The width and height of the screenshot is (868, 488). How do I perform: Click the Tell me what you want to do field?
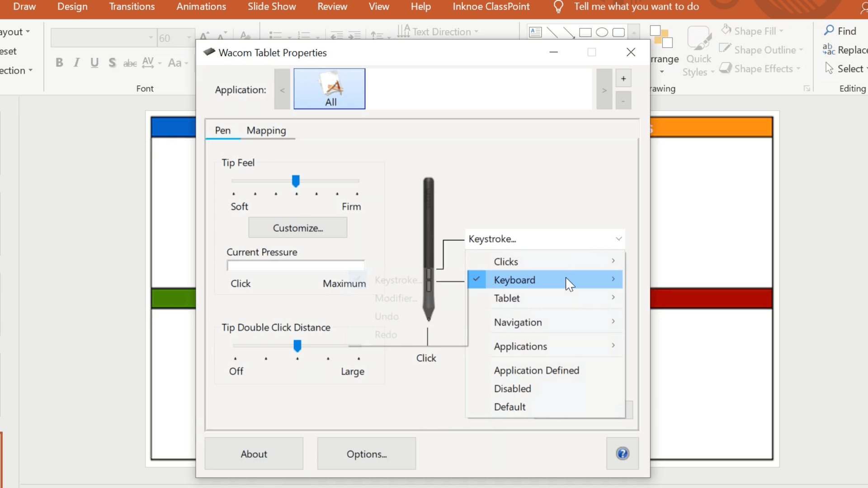click(x=637, y=7)
